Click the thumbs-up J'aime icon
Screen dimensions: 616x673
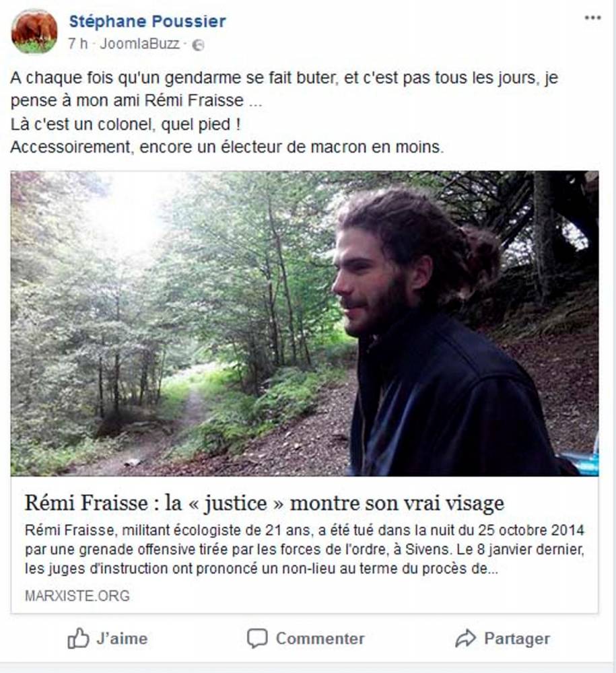pos(78,638)
